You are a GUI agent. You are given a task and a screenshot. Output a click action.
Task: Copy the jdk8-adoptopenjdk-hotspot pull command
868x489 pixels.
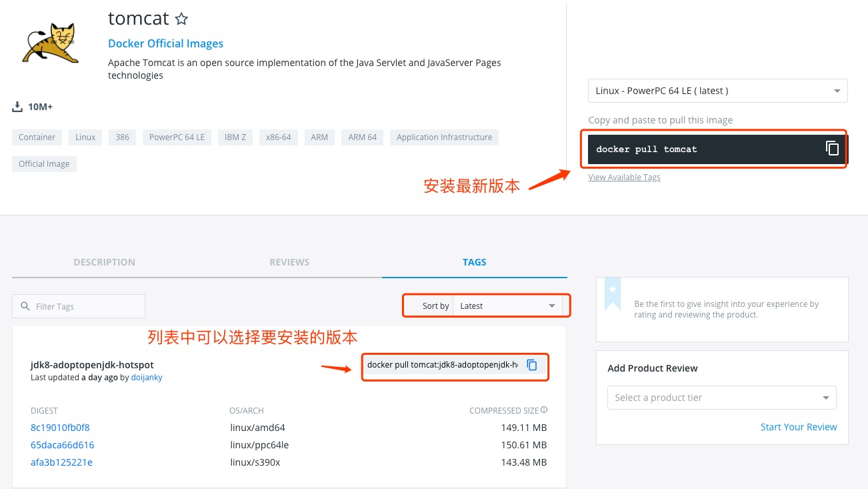(532, 365)
